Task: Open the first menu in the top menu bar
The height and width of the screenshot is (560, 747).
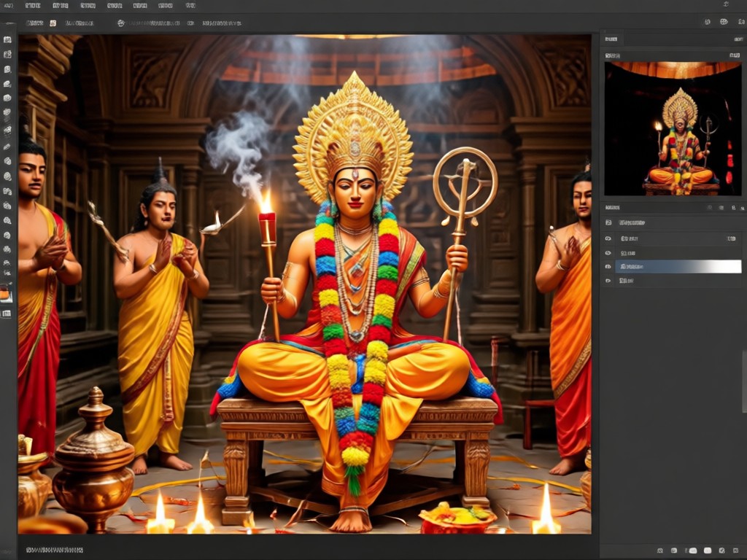Action: (x=9, y=6)
